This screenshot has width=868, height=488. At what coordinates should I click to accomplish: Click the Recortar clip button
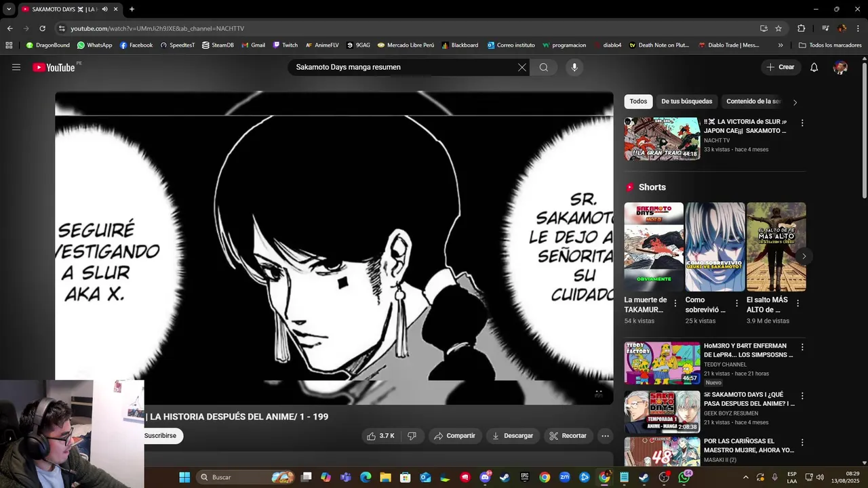(x=568, y=436)
